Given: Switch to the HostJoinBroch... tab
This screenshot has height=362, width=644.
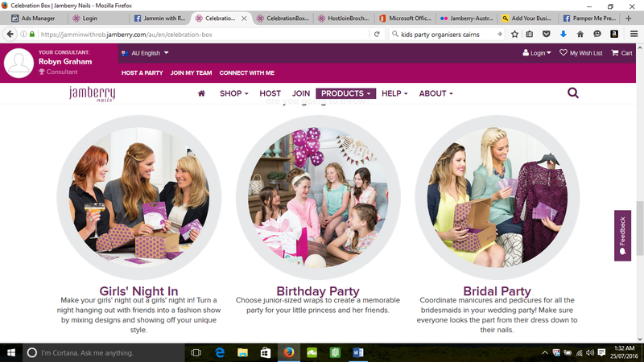Looking at the screenshot, I should click(344, 18).
